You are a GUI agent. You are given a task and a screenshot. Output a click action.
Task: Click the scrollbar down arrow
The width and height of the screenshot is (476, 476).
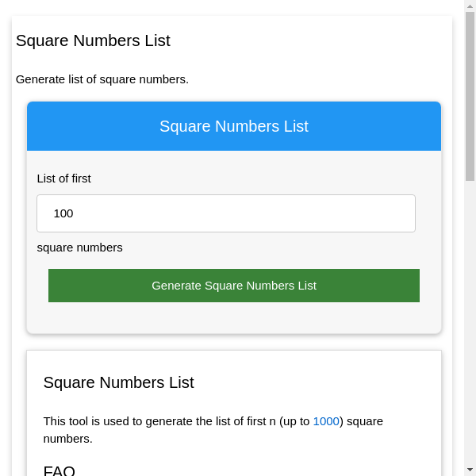[x=470, y=470]
